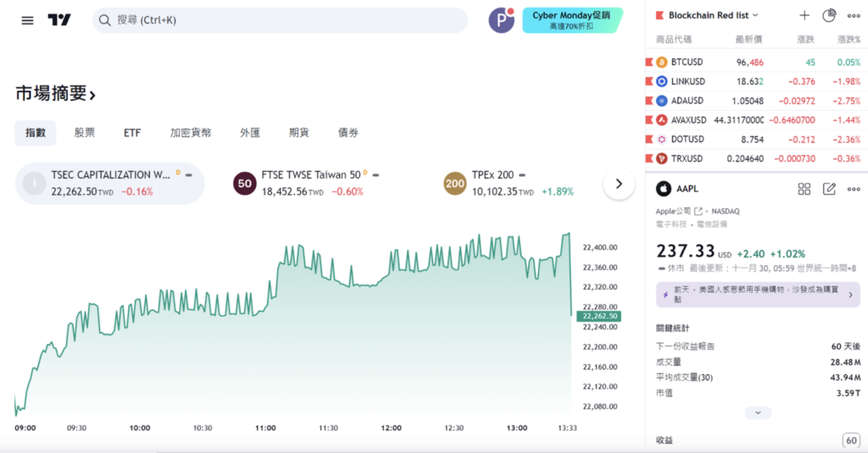The height and width of the screenshot is (453, 868).
Task: Click the Apple logo beside AAPL
Action: (664, 189)
